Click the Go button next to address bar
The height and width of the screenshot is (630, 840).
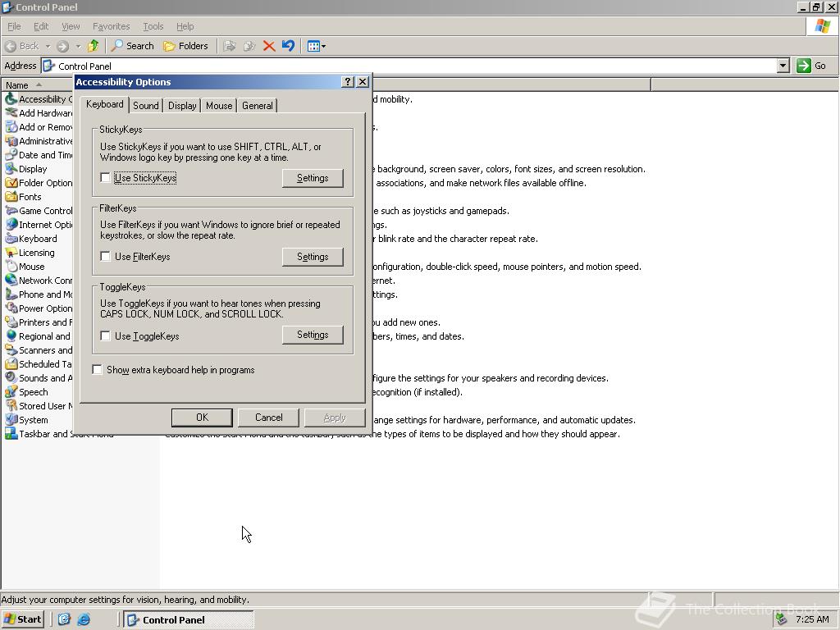pyautogui.click(x=811, y=66)
